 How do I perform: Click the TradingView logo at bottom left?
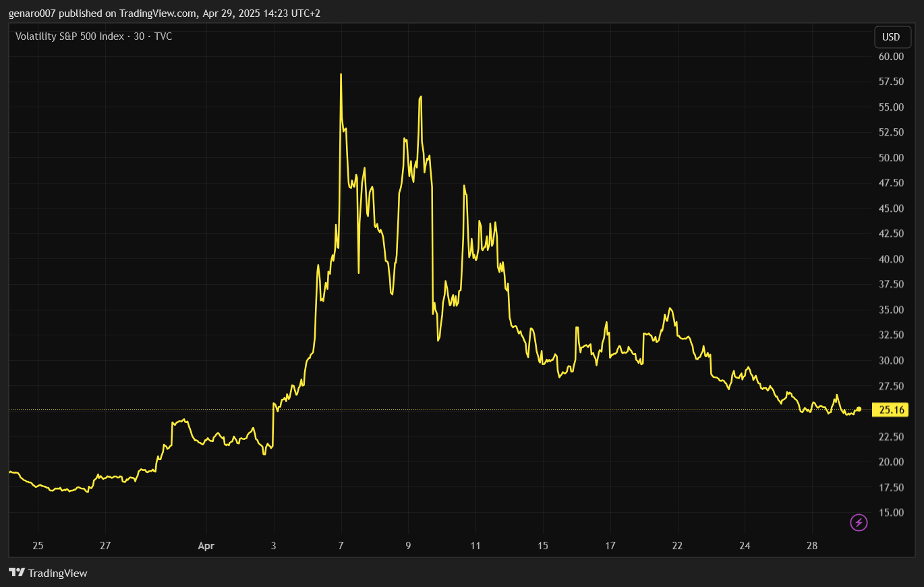[48, 573]
